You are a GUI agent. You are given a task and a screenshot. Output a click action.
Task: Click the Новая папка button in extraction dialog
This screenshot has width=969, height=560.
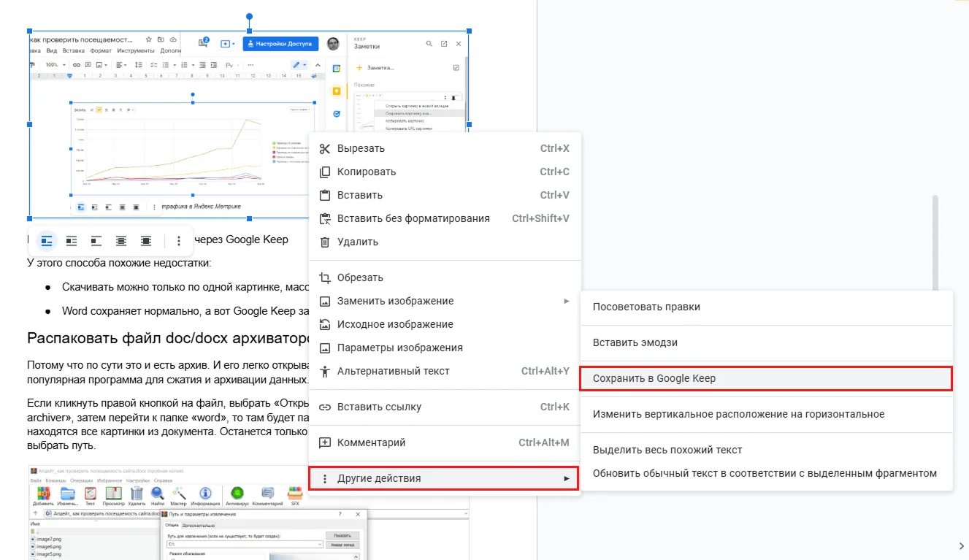[342, 545]
